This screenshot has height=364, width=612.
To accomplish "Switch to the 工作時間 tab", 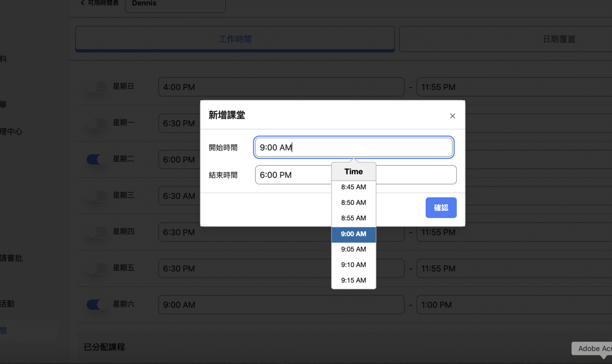I will (x=235, y=39).
